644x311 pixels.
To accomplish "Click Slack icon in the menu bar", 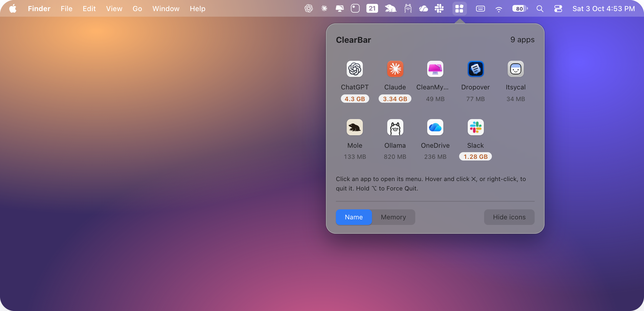I will tap(439, 9).
